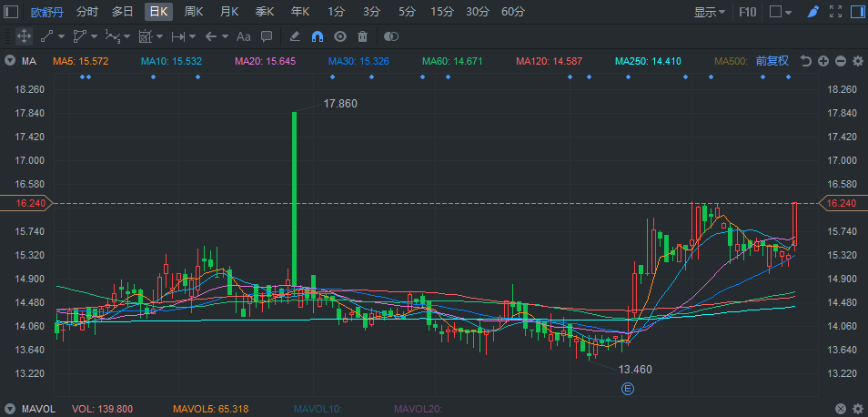
Task: Click the MA60: 14.671 label
Action: [452, 62]
